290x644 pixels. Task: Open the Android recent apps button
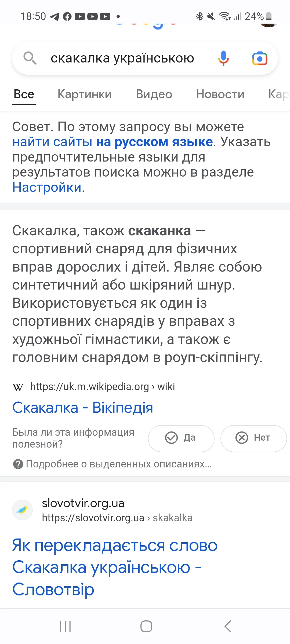point(65,626)
